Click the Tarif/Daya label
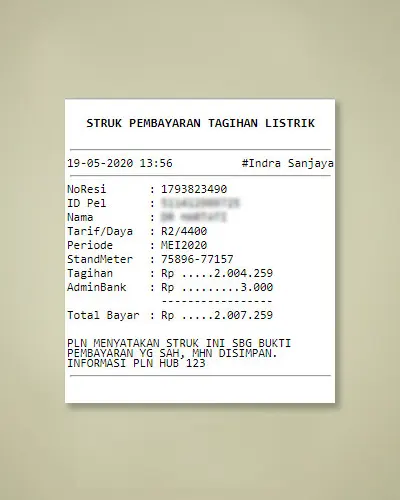This screenshot has height=500, width=400. click(100, 231)
